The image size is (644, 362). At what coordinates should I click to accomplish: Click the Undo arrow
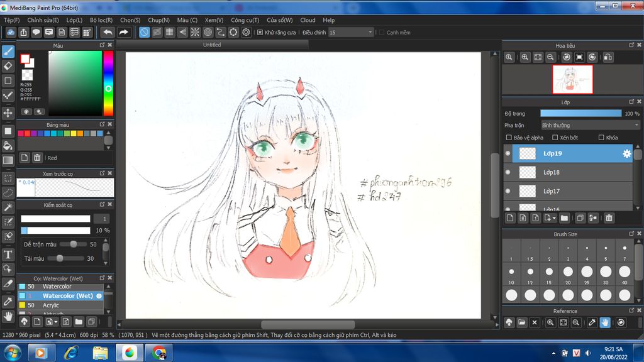coord(108,33)
